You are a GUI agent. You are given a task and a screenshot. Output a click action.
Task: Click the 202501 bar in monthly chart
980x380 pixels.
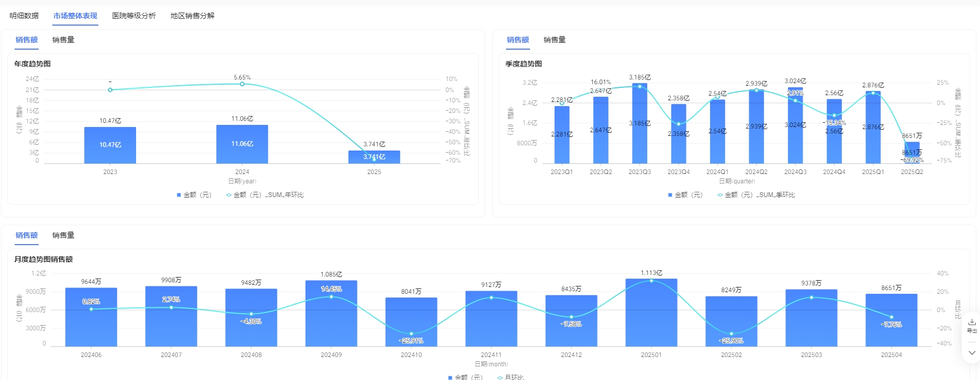click(651, 313)
